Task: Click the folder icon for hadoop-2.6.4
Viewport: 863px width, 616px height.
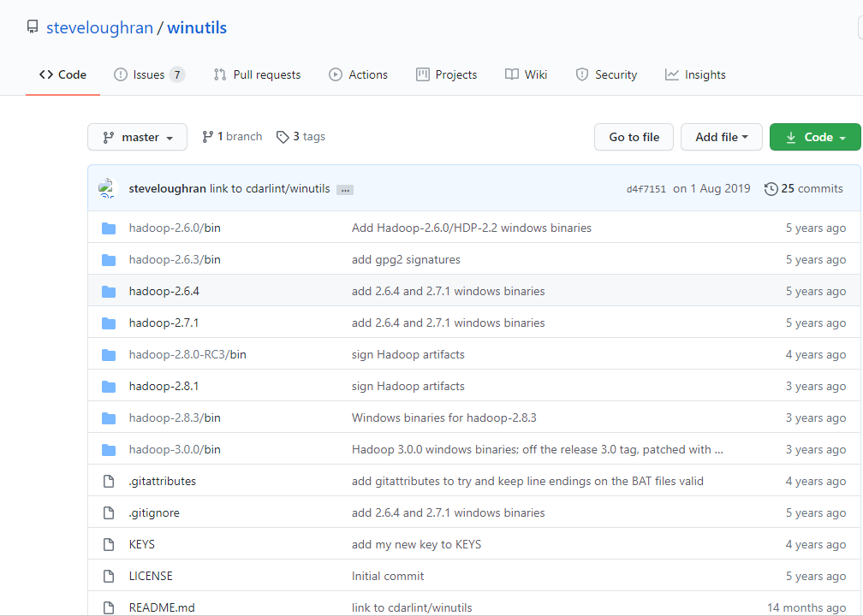Action: tap(109, 292)
